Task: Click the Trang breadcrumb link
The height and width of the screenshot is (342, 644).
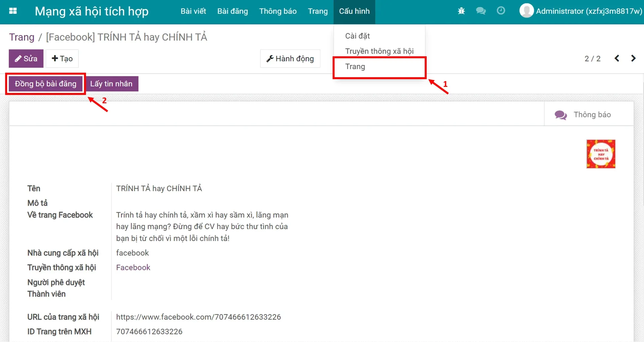Action: (21, 37)
